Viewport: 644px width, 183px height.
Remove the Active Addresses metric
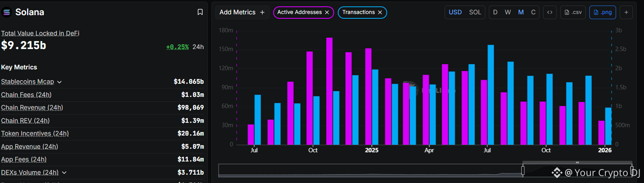327,12
